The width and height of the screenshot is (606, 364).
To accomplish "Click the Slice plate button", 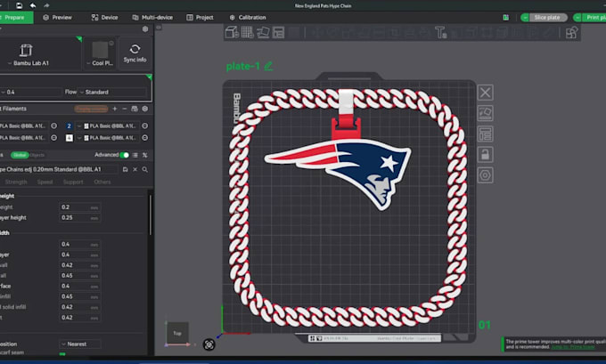I will (x=548, y=18).
